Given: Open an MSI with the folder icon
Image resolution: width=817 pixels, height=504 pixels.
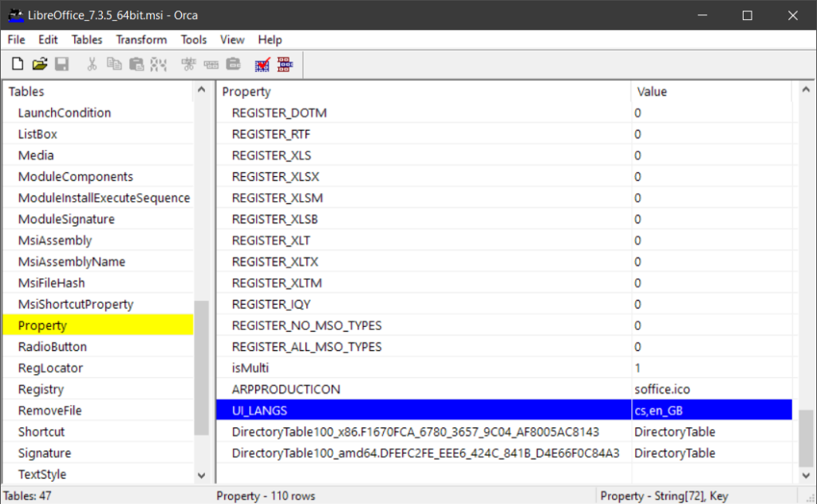Looking at the screenshot, I should (40, 64).
